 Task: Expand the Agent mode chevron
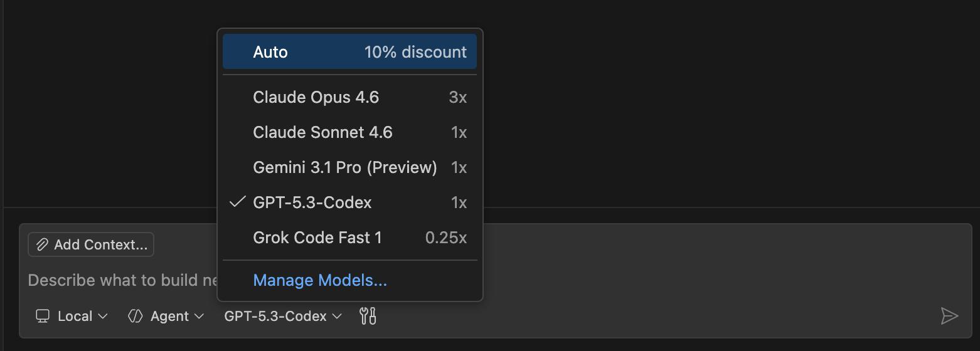click(199, 317)
